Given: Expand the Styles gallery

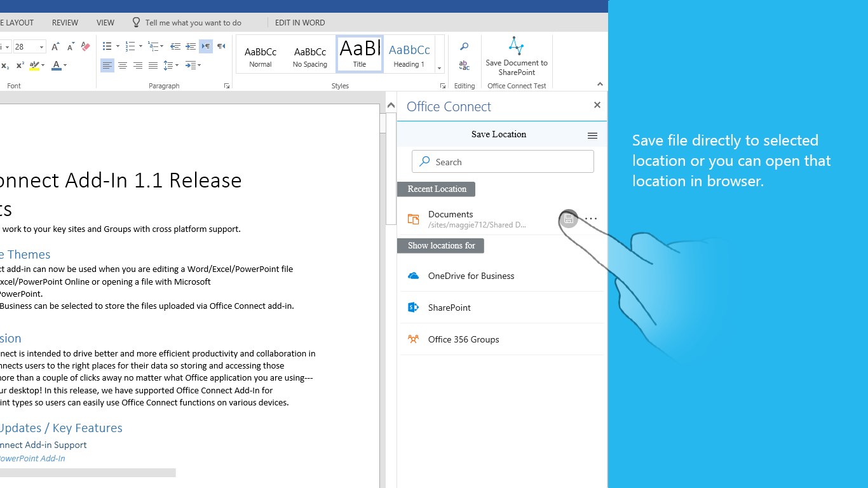Looking at the screenshot, I should point(438,68).
